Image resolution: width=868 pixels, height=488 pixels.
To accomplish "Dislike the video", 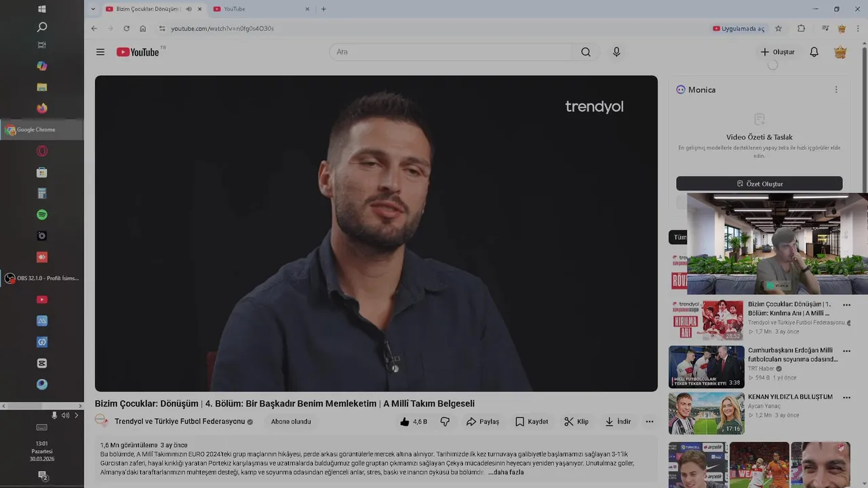I will (445, 422).
